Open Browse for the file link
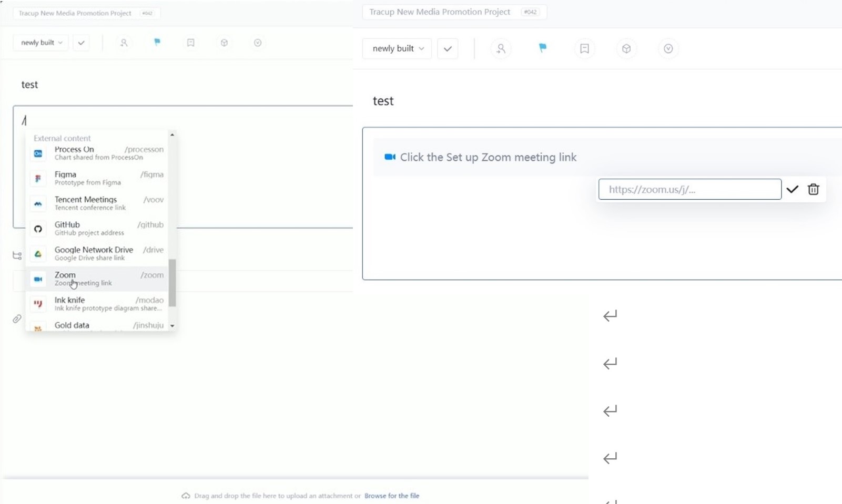This screenshot has width=842, height=504. pos(391,496)
